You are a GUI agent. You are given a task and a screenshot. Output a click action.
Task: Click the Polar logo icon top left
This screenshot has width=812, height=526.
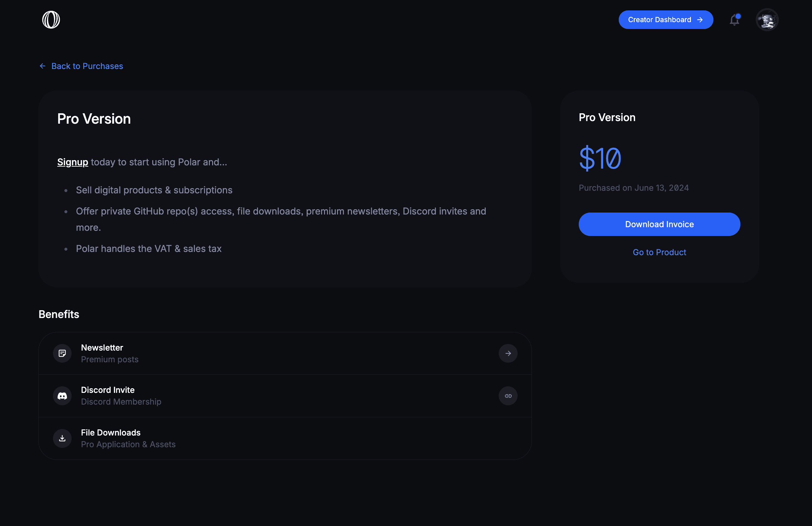[51, 20]
